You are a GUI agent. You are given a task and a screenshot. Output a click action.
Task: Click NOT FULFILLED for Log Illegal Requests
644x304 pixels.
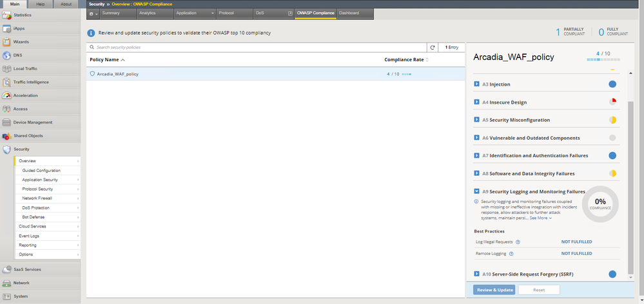pos(577,242)
